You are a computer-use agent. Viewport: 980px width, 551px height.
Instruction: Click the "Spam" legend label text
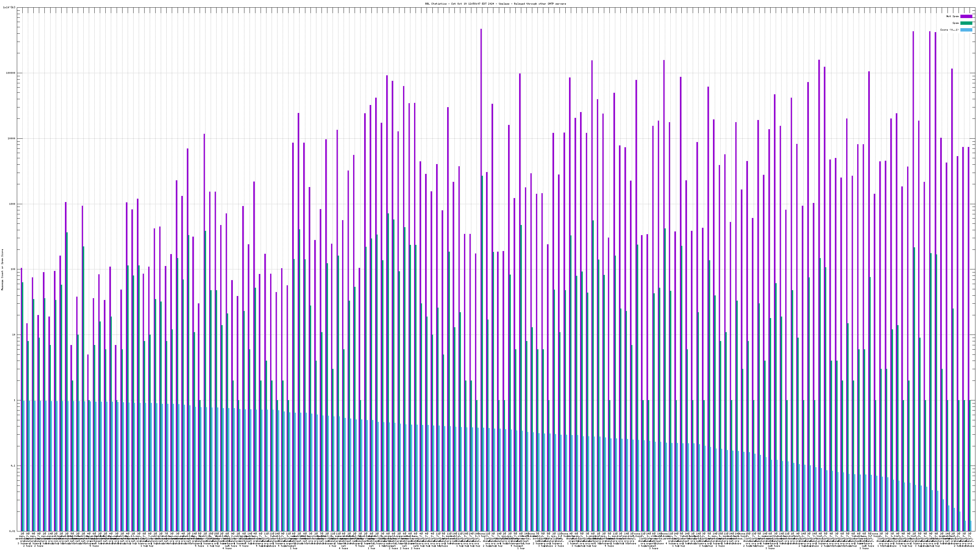click(x=956, y=23)
